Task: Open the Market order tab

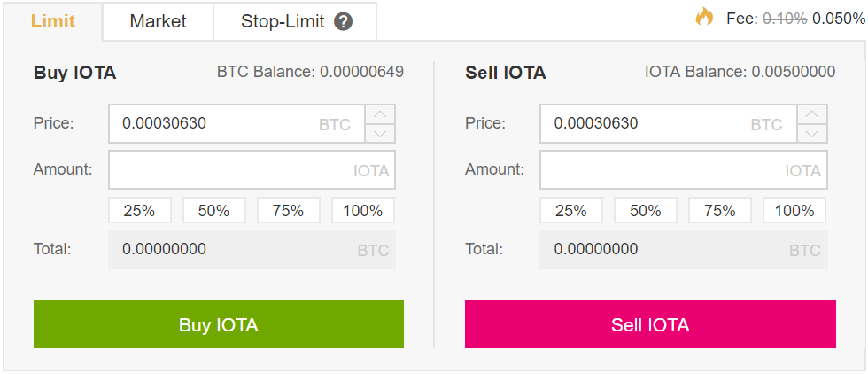Action: [158, 21]
